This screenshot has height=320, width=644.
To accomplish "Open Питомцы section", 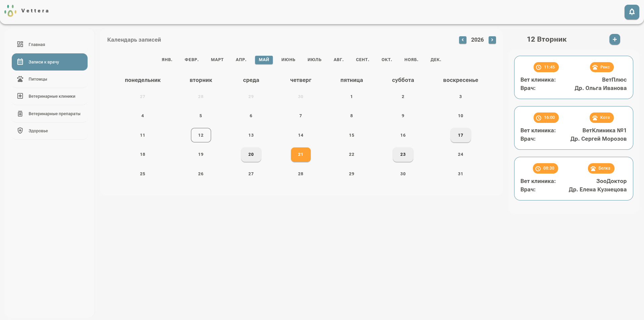I will pyautogui.click(x=50, y=79).
